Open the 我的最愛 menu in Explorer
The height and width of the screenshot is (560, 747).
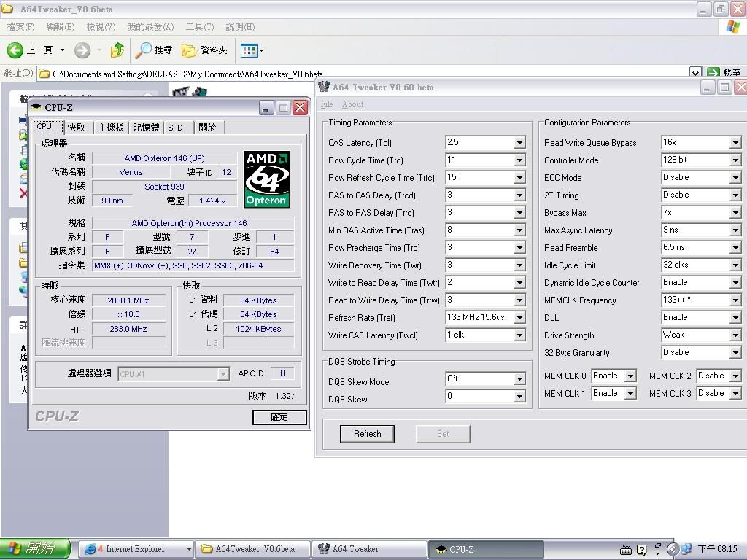point(150,27)
